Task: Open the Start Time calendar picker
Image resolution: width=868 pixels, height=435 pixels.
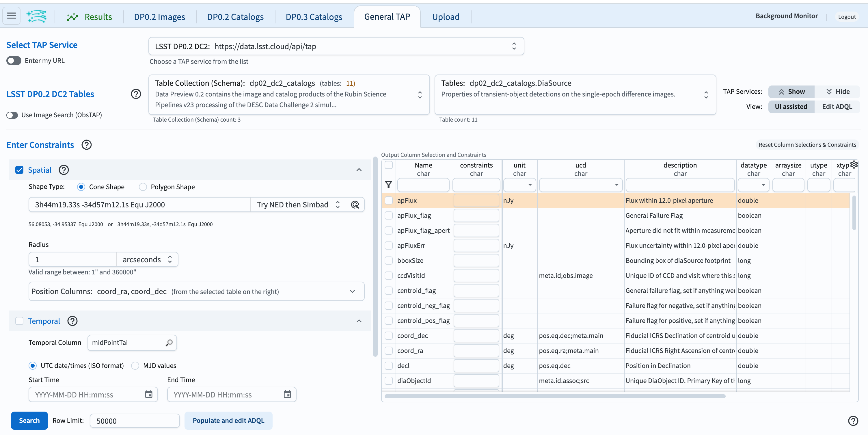Action: point(149,394)
